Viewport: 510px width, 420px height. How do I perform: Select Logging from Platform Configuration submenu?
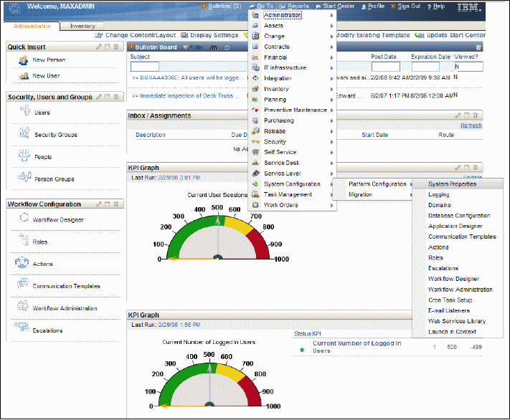[x=438, y=194]
